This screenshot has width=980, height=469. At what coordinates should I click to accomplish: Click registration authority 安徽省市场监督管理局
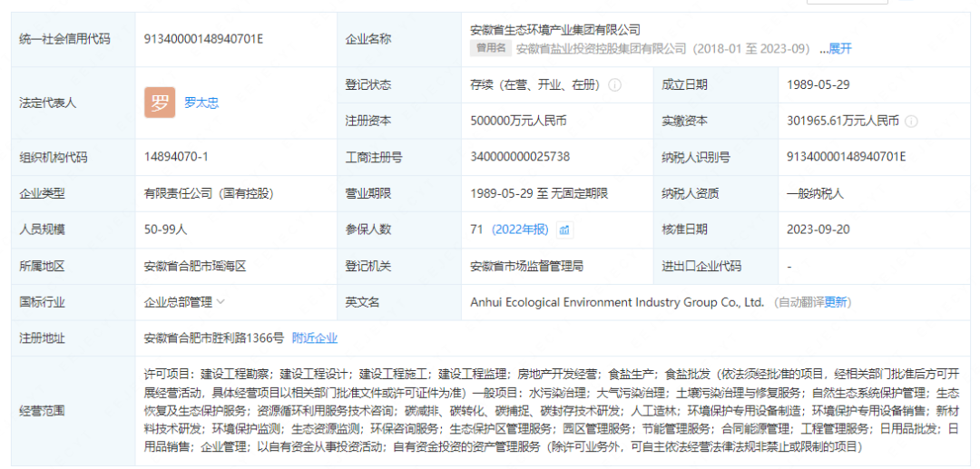click(x=526, y=266)
